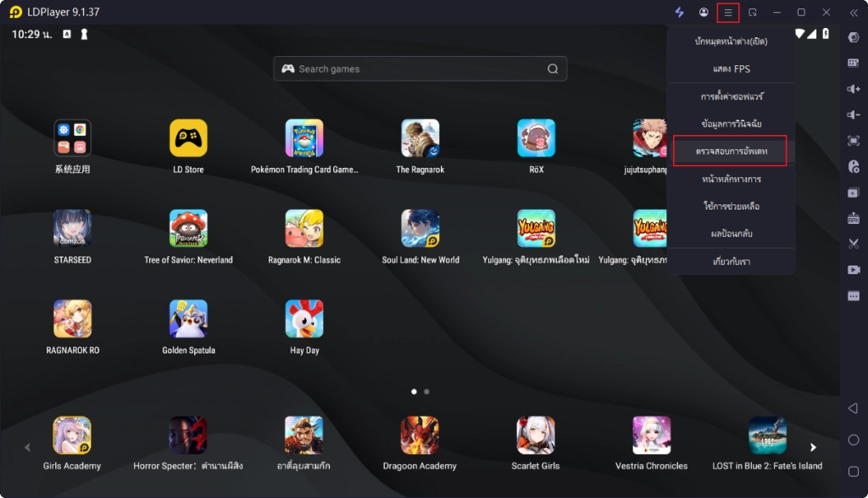The height and width of the screenshot is (498, 868).
Task: Launch the Hay Day app
Action: [304, 327]
